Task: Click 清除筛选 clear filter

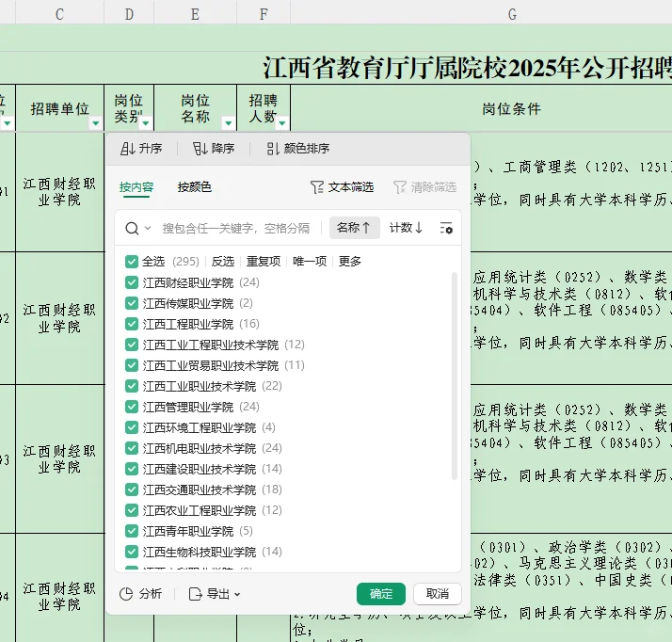Action: 424,187
